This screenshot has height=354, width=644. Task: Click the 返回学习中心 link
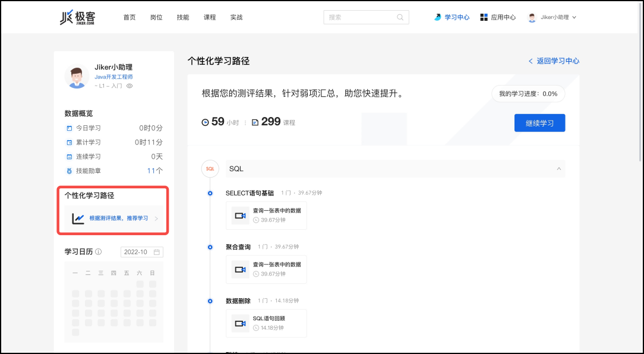[x=554, y=61]
